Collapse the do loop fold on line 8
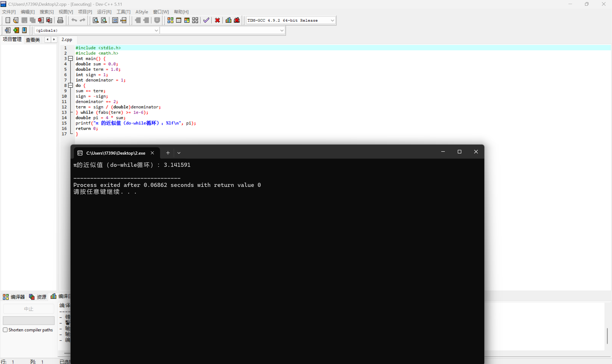612x364 pixels. [x=71, y=85]
